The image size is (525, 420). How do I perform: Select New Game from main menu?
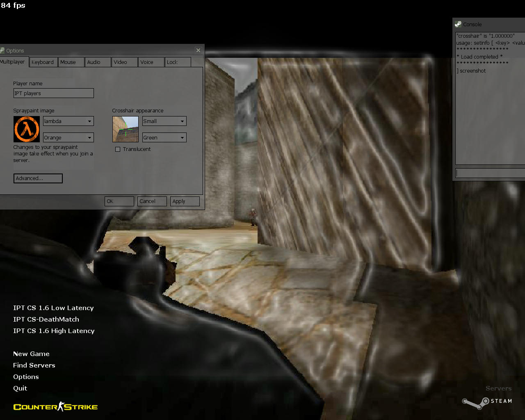31,354
